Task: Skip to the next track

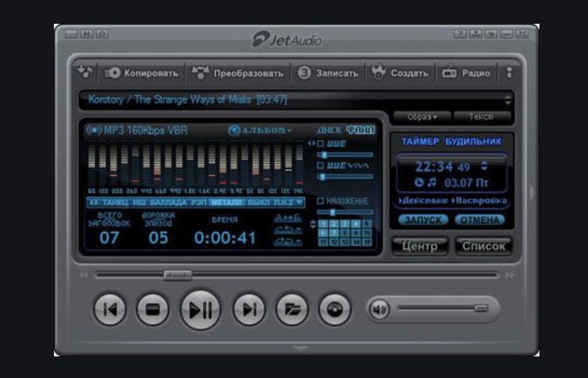Action: pyautogui.click(x=249, y=309)
